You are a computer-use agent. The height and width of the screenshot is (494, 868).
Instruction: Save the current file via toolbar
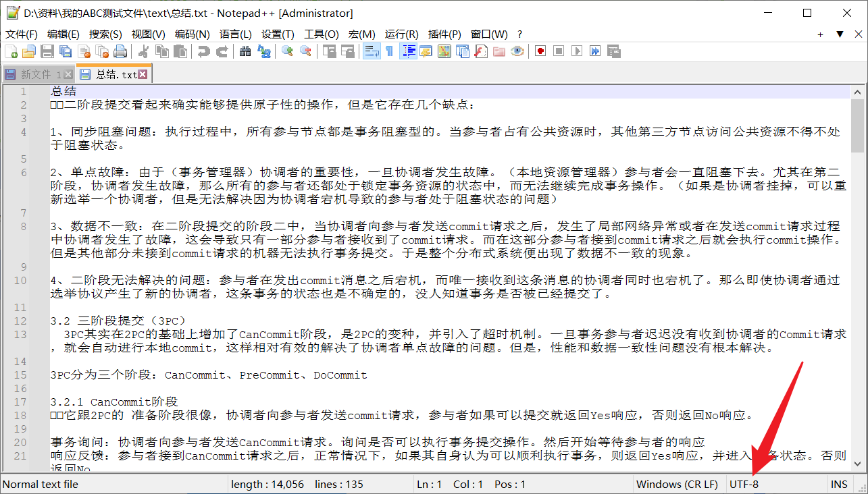tap(47, 51)
